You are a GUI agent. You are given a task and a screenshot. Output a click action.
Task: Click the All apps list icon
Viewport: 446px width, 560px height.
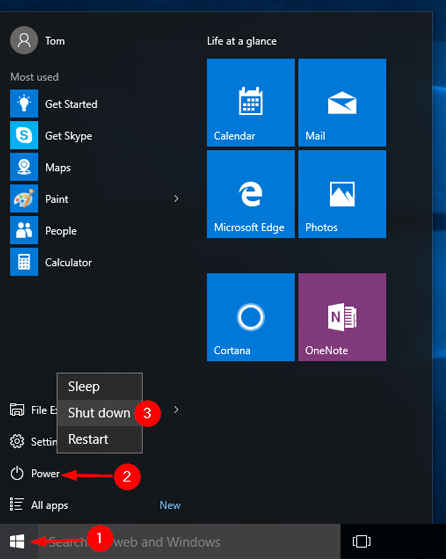tap(17, 505)
